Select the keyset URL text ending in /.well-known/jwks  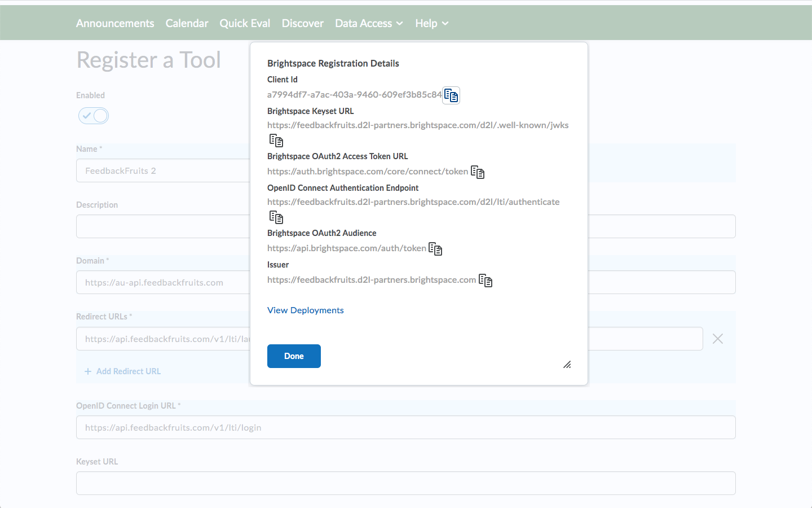418,125
